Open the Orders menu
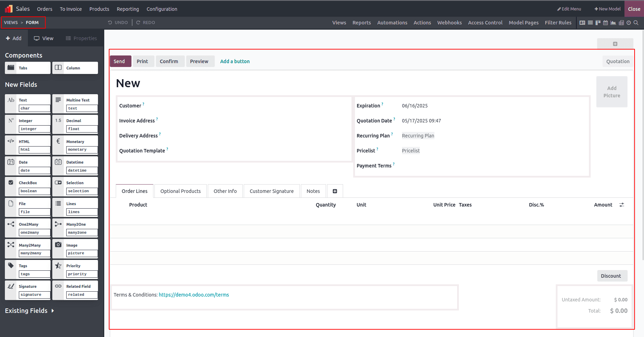Image resolution: width=644 pixels, height=337 pixels. (x=45, y=9)
